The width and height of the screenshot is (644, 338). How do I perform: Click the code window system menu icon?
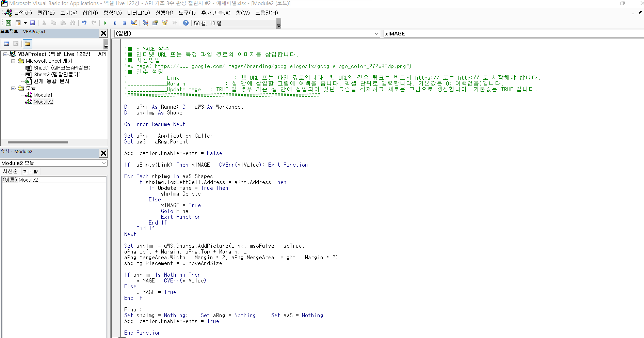coord(8,13)
